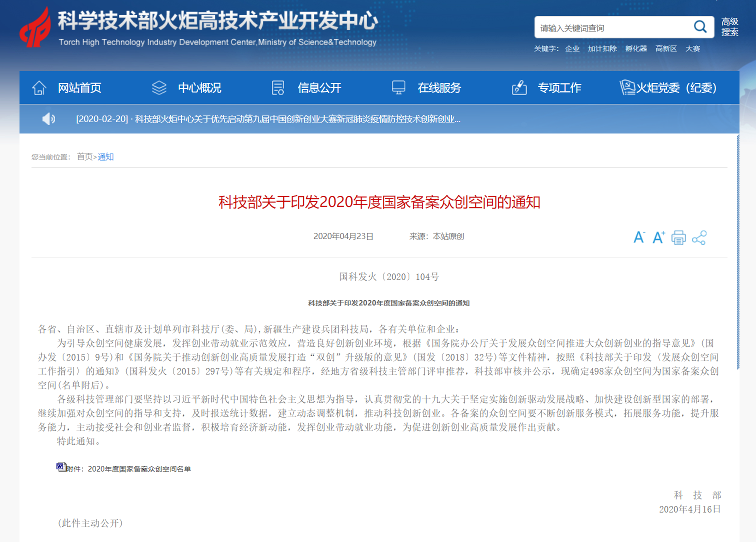Click the search magnifier icon

pyautogui.click(x=700, y=27)
